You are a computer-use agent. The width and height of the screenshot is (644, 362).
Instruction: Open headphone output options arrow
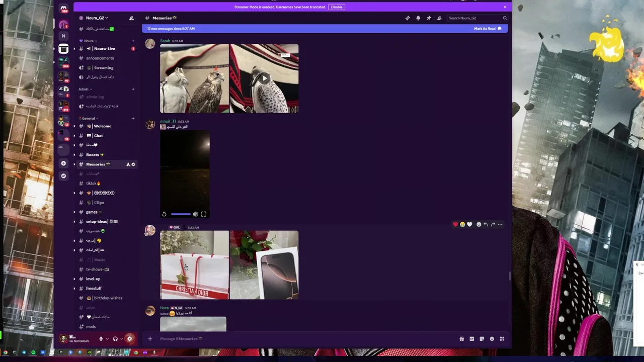tap(121, 339)
